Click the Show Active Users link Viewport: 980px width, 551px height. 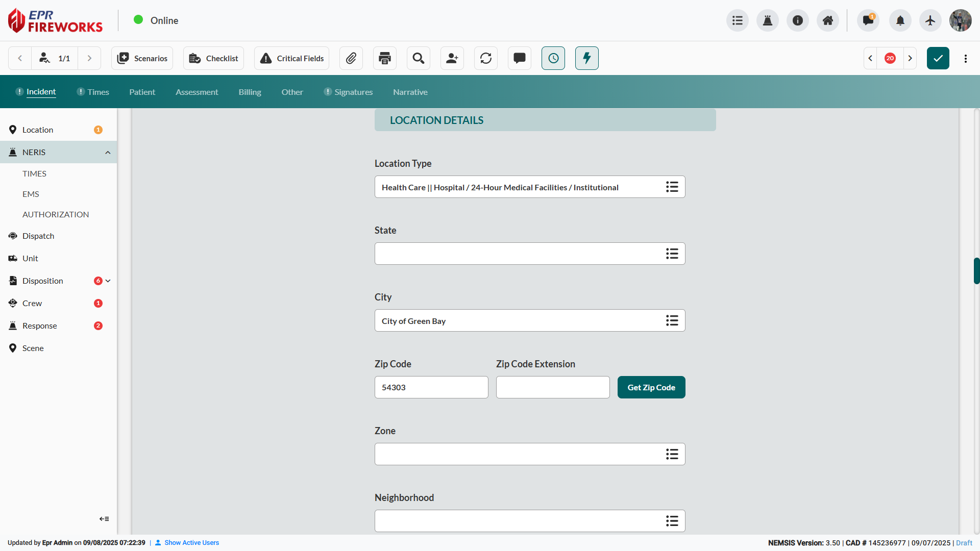tap(191, 543)
